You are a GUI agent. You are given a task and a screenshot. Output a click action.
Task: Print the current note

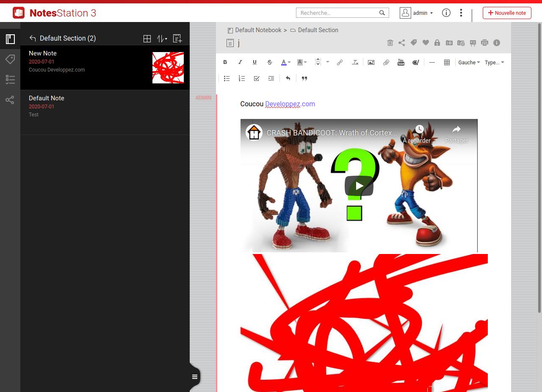(484, 43)
